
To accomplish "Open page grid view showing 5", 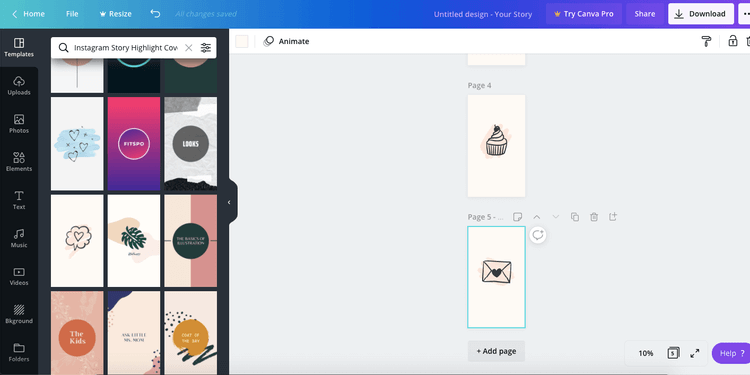I will tap(673, 353).
